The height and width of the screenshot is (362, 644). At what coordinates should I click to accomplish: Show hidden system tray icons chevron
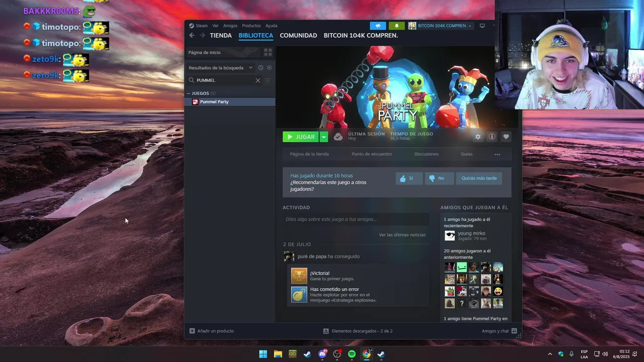pyautogui.click(x=549, y=354)
